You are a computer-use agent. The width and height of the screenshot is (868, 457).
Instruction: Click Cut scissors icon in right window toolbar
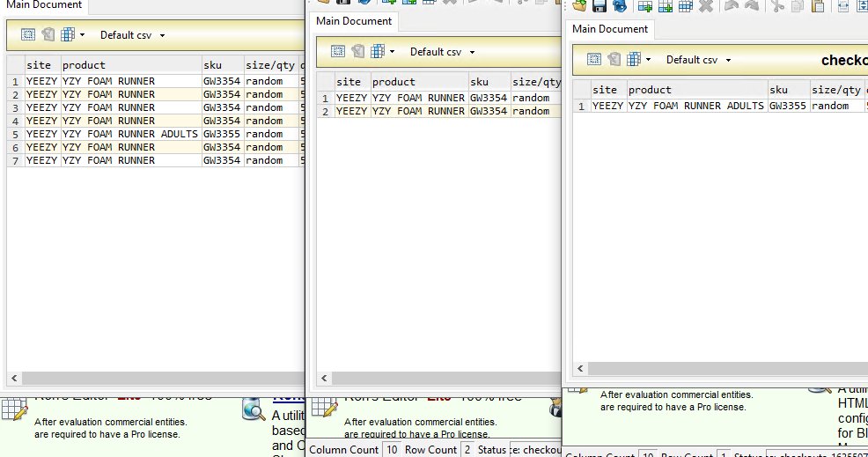pyautogui.click(x=778, y=6)
